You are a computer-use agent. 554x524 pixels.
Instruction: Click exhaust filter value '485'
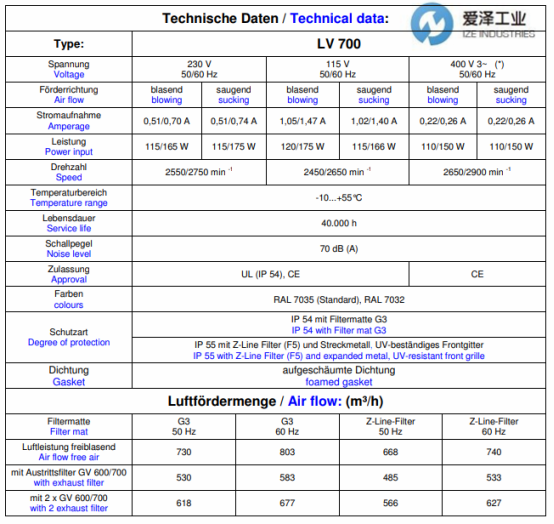click(x=390, y=478)
